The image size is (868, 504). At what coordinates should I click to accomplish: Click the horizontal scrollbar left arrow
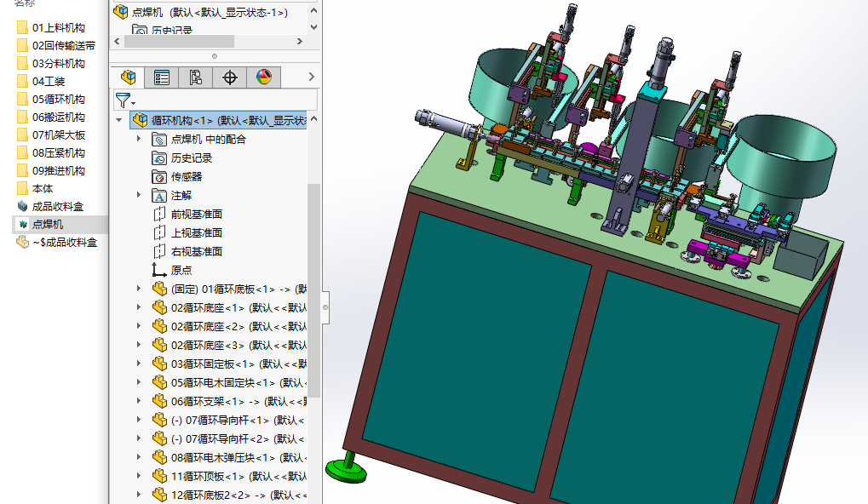point(117,42)
